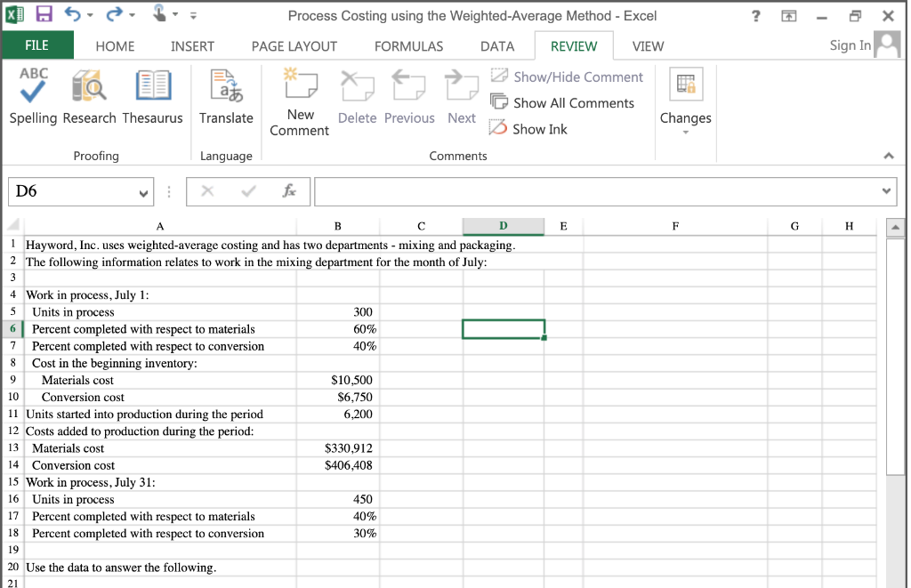Select column A header

160,226
